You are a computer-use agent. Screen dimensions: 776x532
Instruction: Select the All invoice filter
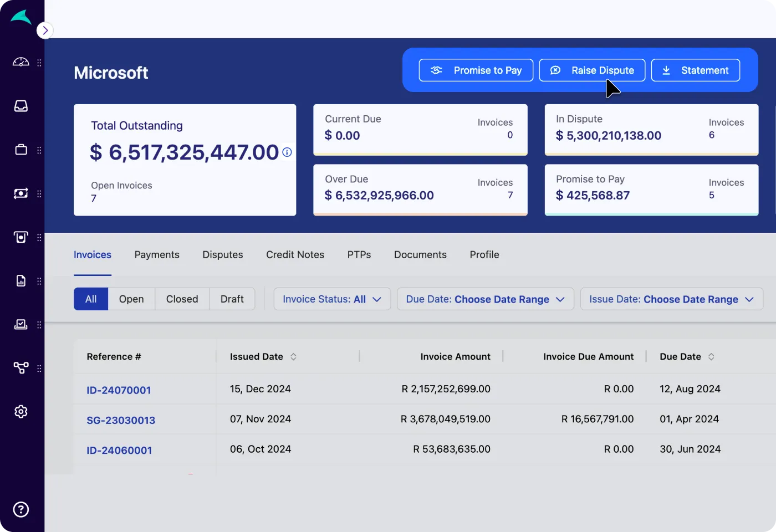coord(91,299)
